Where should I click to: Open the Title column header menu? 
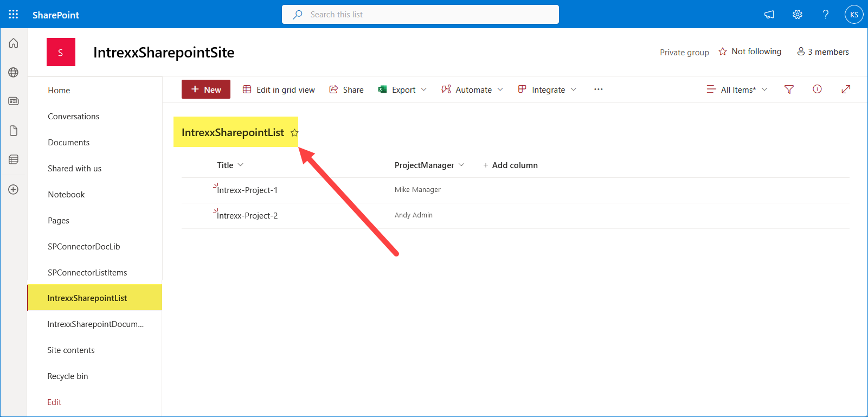(x=230, y=165)
